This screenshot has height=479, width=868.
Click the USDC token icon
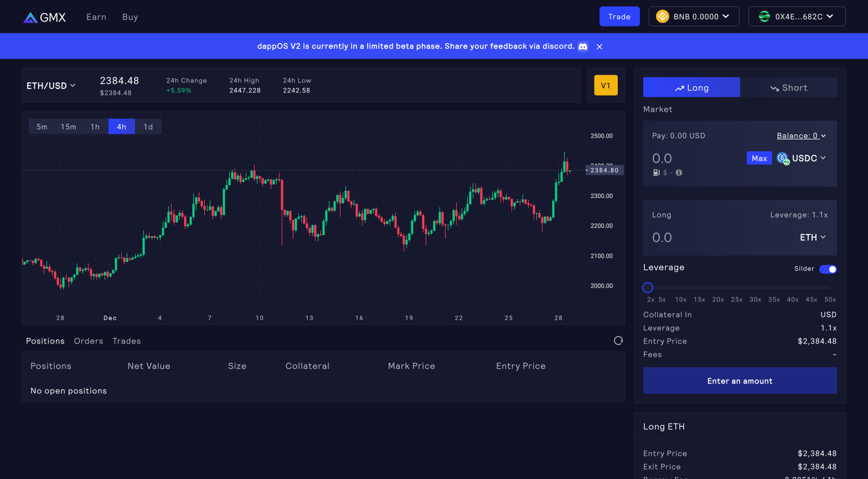pos(783,159)
